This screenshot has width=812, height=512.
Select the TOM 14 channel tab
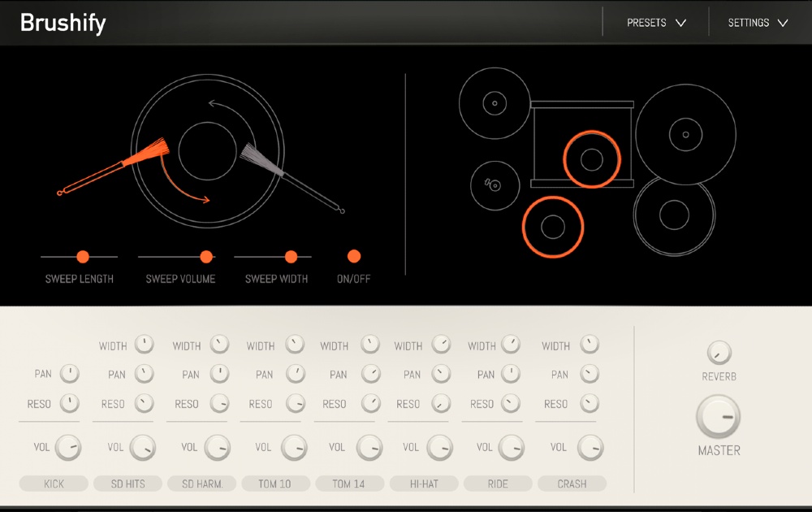349,484
